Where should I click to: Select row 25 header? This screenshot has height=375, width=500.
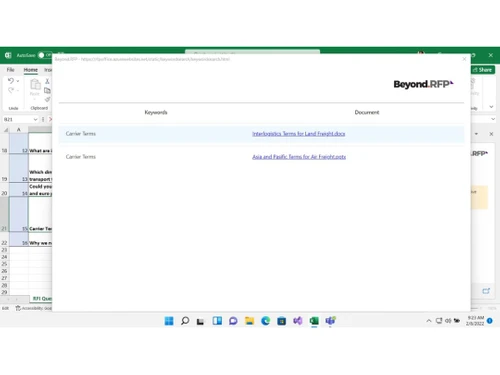coord(4,264)
